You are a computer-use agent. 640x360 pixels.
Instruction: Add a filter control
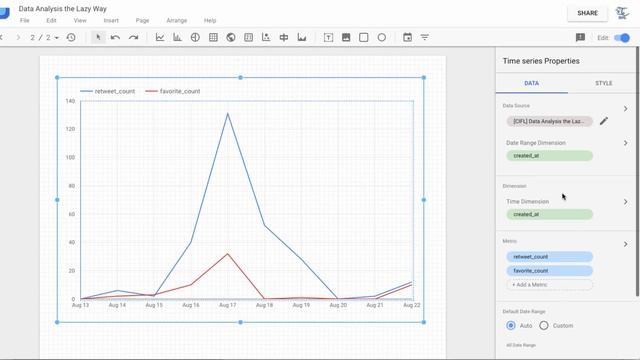click(x=425, y=38)
